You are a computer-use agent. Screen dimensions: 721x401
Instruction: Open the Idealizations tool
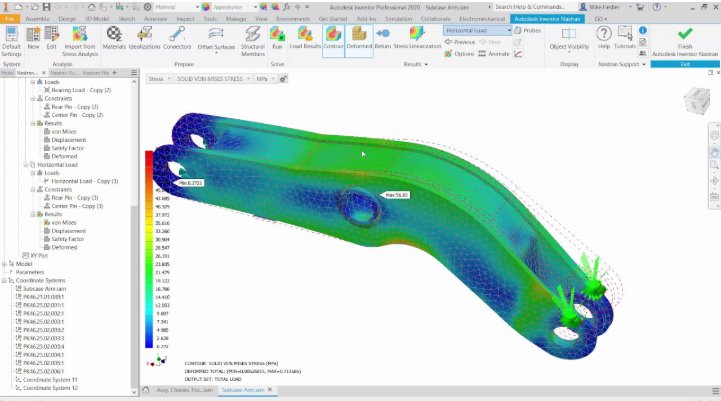tap(144, 39)
